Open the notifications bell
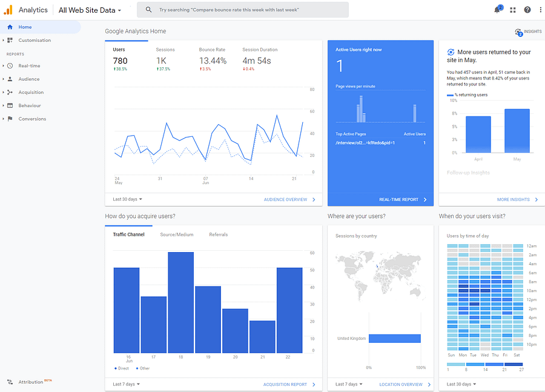This screenshot has height=392, width=545. [x=497, y=10]
